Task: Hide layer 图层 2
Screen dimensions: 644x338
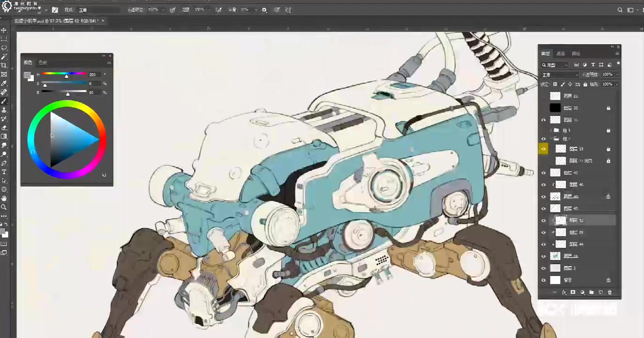Action: tap(544, 269)
